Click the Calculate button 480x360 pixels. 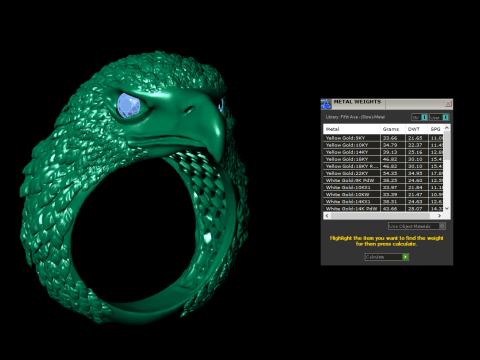[387, 257]
